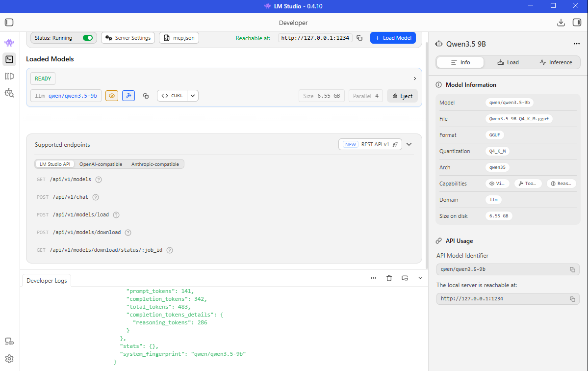Viewport: 588px width, 371px height.
Task: Clear developer logs with trash icon
Action: [389, 278]
